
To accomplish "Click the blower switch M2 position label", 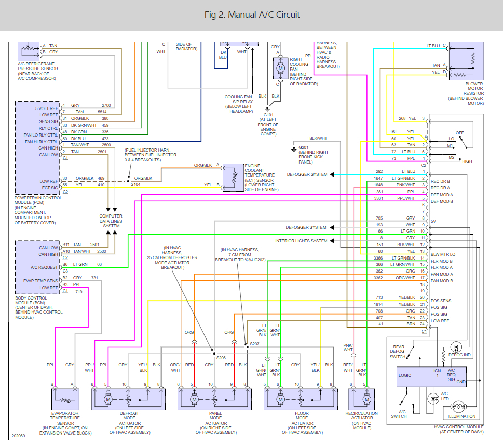I will [x=452, y=157].
